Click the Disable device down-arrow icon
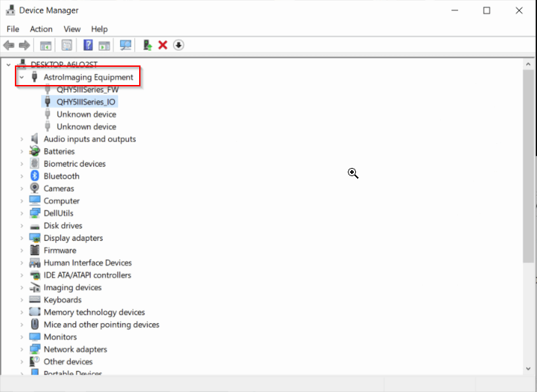 coord(178,45)
